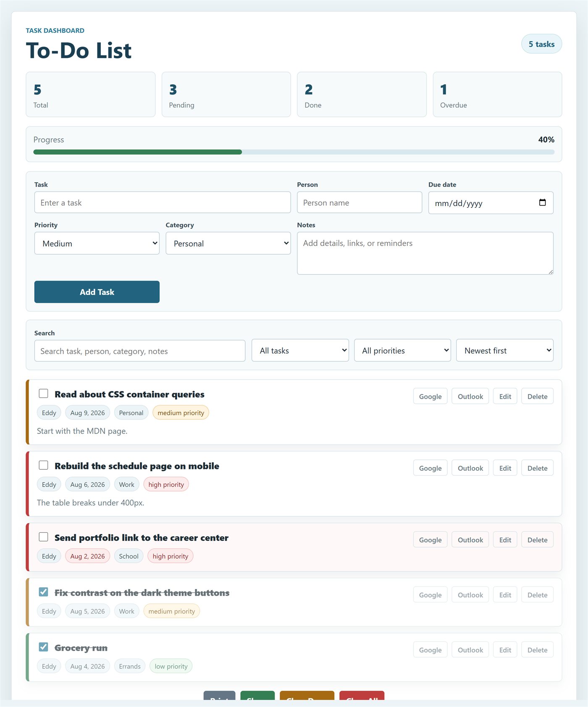Click the Search task input box
This screenshot has width=588, height=707.
coord(140,351)
